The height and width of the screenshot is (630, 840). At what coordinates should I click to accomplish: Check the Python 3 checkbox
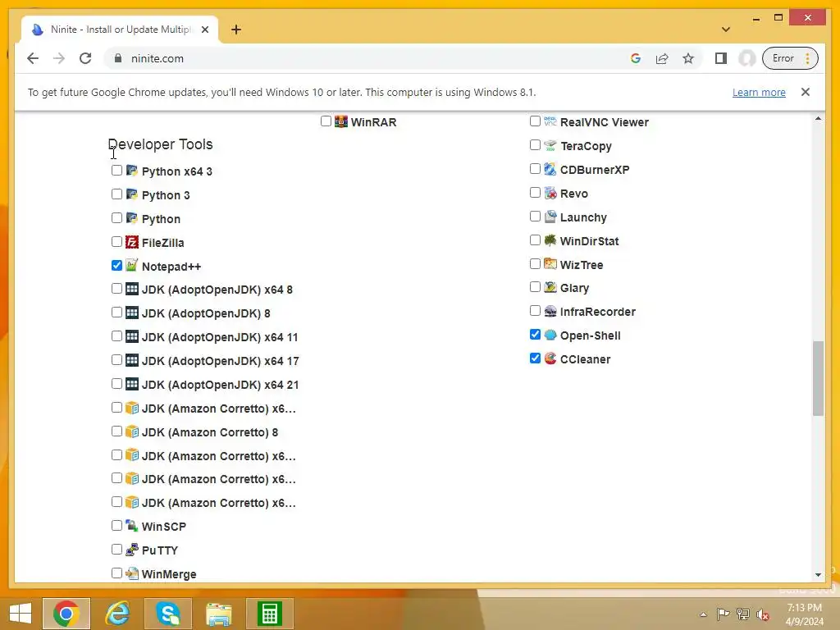[x=116, y=194]
